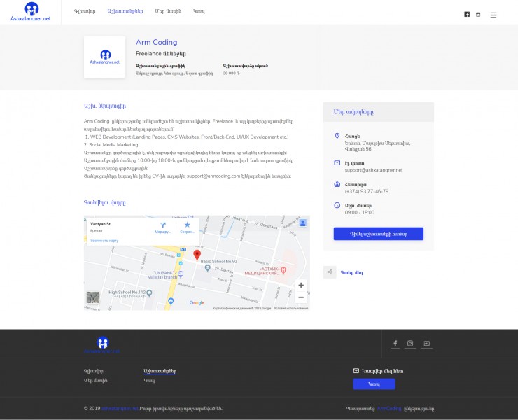
Task: Click working hours 09:00 - 18:00 text
Action: (x=359, y=213)
